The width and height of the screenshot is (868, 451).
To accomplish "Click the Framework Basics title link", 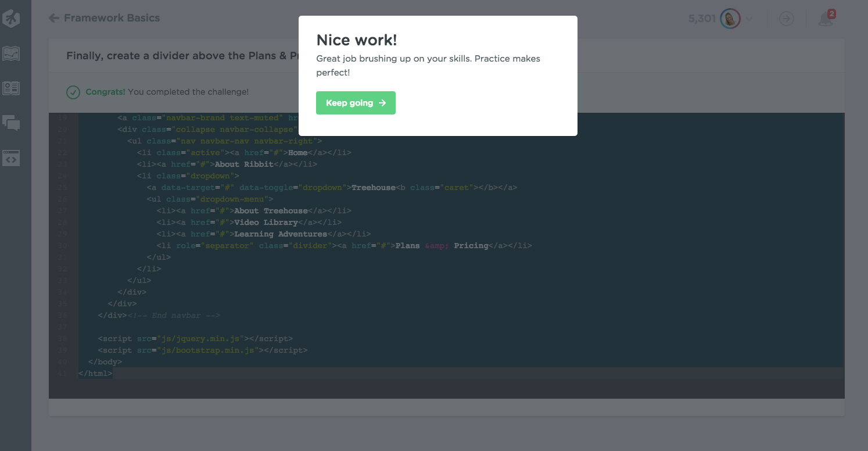I will coord(112,18).
